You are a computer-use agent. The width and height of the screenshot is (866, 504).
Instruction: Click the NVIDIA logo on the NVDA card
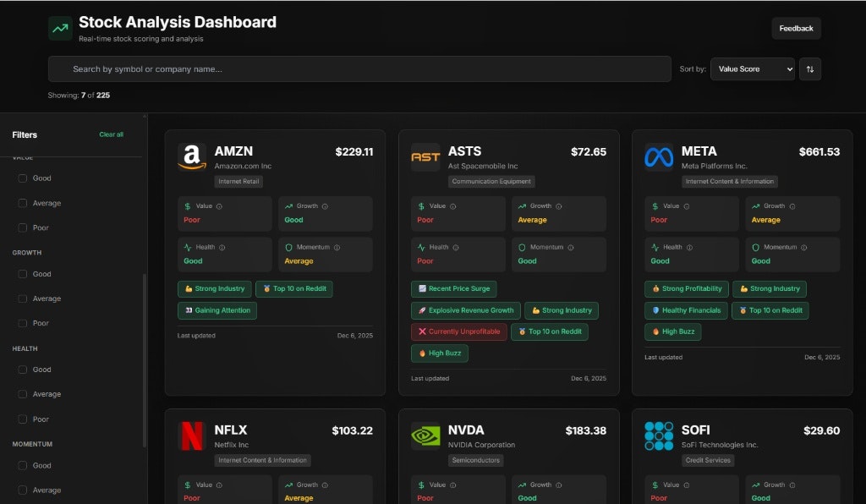pos(425,435)
